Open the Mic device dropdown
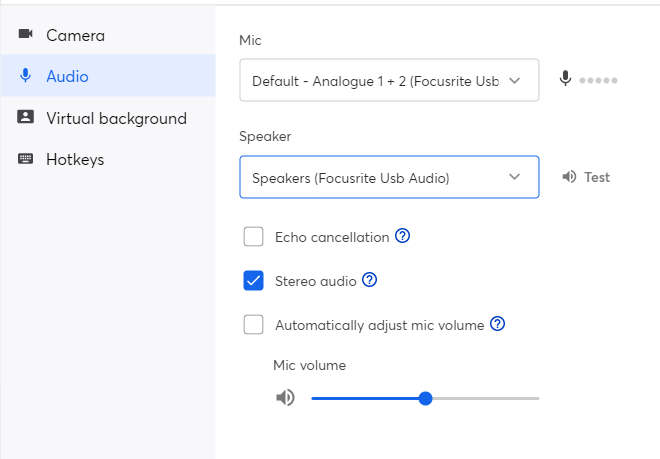The image size is (660, 459). coord(389,81)
